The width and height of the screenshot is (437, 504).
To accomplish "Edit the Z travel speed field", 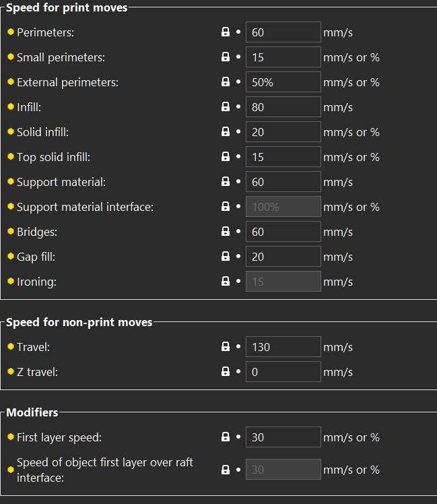I will tap(283, 371).
